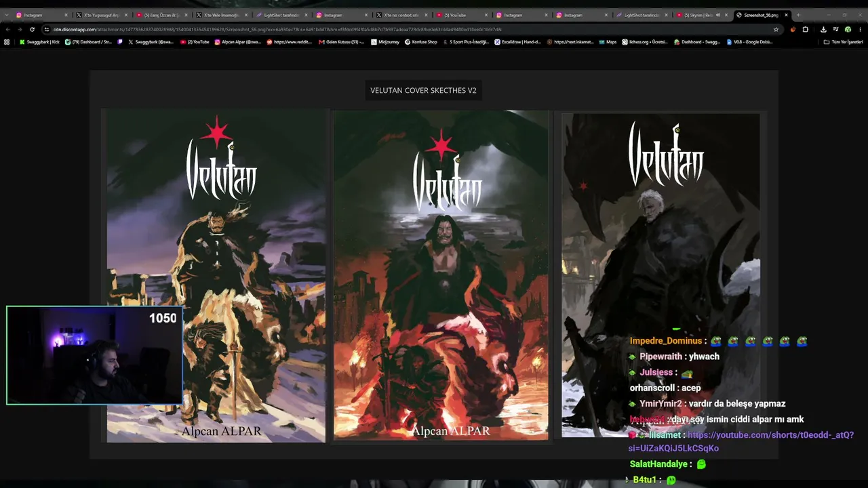Open the Swaggybark | Kick bookmark

40,42
